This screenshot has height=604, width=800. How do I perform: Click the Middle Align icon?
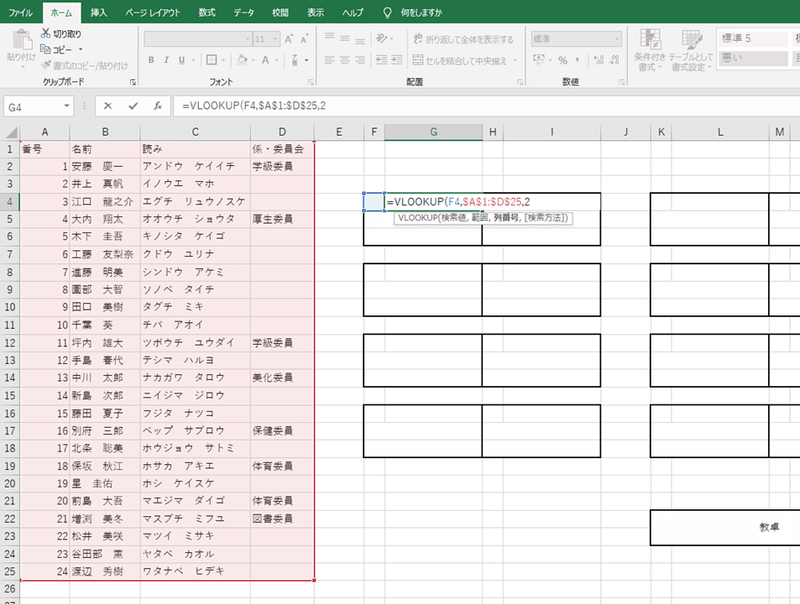pyautogui.click(x=345, y=38)
